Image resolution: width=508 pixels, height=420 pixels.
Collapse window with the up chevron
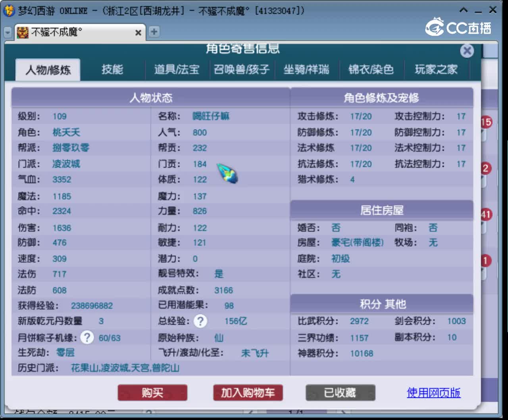[x=463, y=10]
